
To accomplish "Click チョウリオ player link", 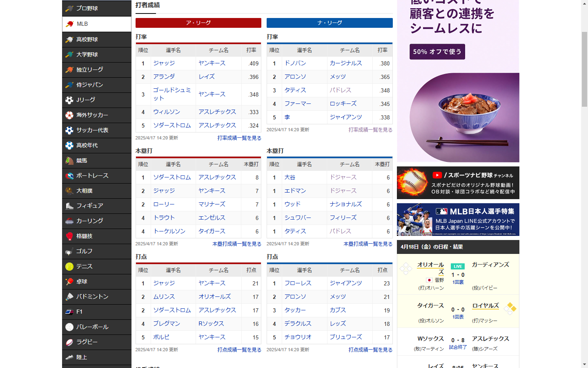I will click(x=298, y=337).
